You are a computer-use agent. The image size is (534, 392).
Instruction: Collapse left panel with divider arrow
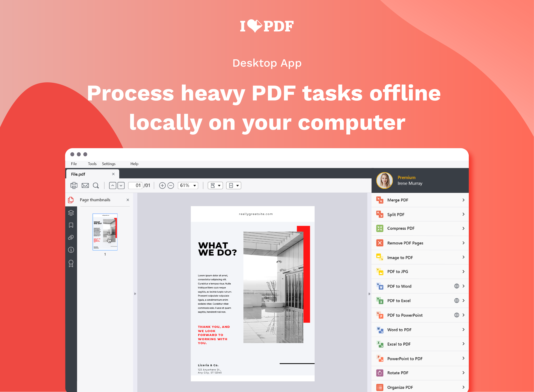point(135,294)
